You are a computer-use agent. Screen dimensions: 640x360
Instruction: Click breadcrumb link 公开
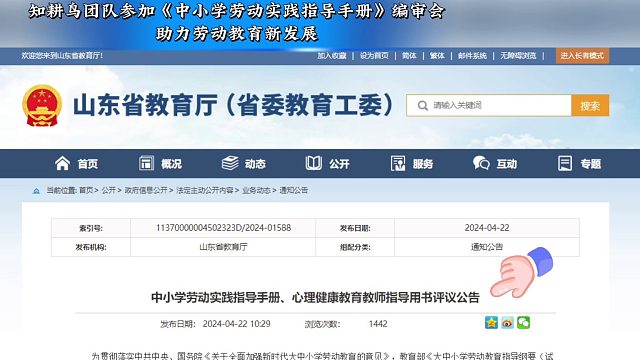coord(109,191)
